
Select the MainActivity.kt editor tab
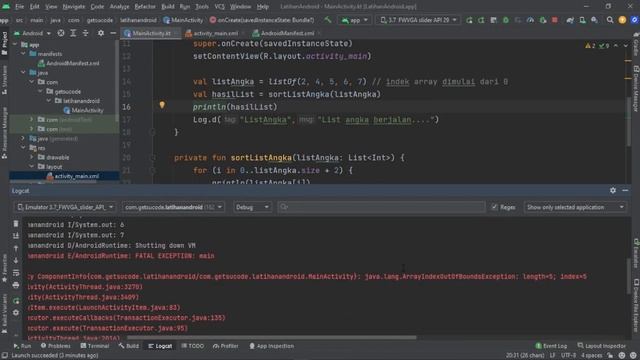coord(151,33)
